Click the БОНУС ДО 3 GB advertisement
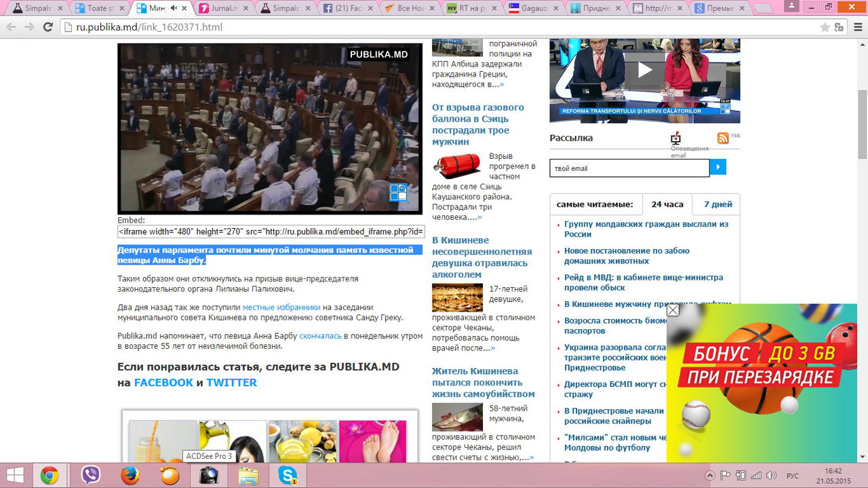 762,383
